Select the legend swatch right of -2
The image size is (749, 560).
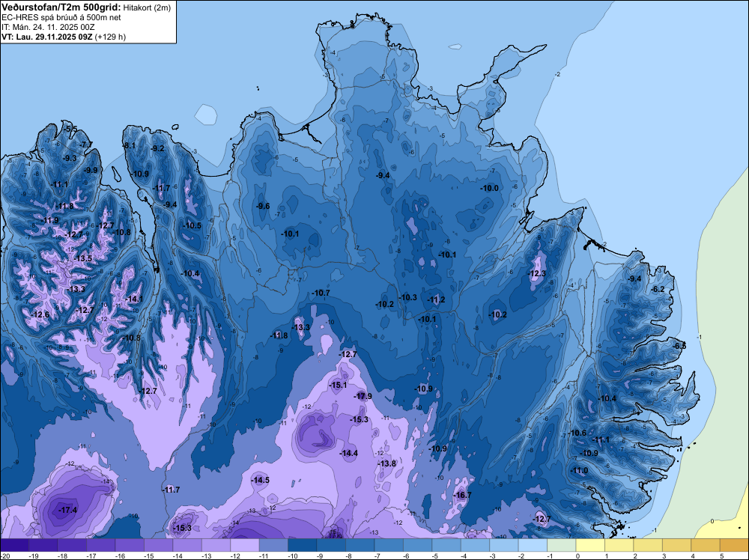[x=533, y=545]
